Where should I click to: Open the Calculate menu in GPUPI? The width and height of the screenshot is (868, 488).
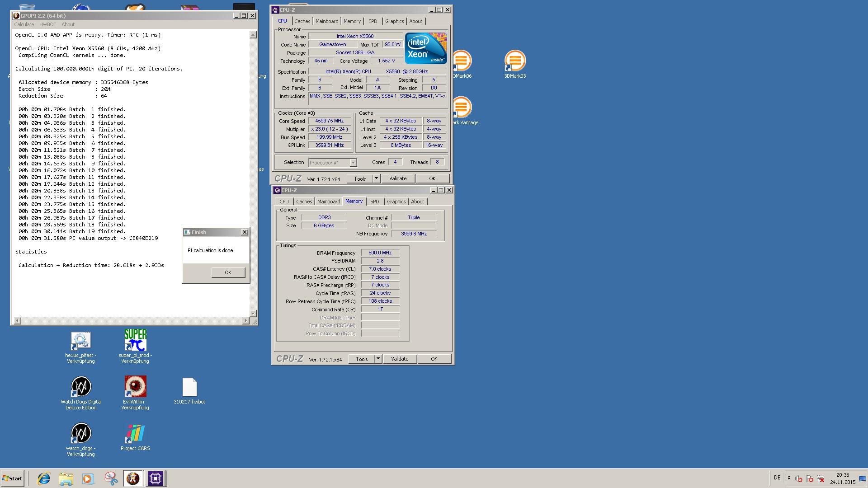(24, 24)
